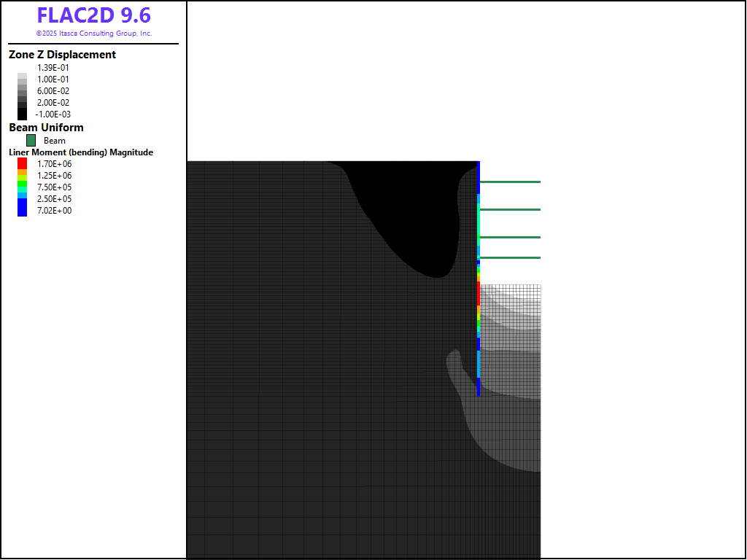Click the 1.70E+06 liner moment value
Viewport: 747px width, 560px height.
(54, 164)
